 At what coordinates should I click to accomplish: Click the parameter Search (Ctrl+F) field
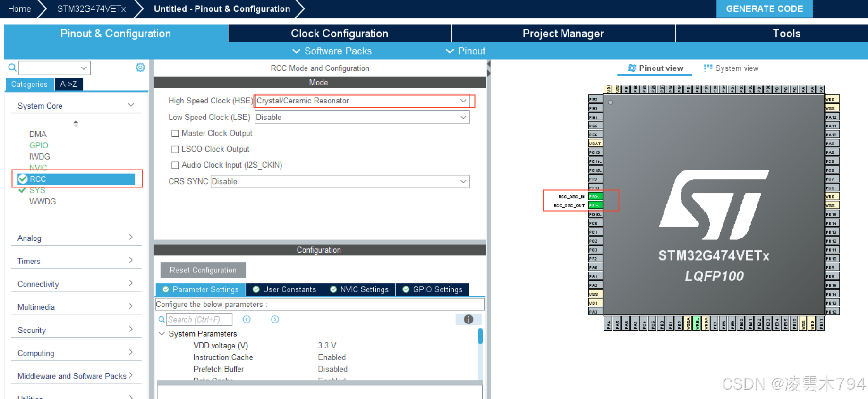click(199, 320)
